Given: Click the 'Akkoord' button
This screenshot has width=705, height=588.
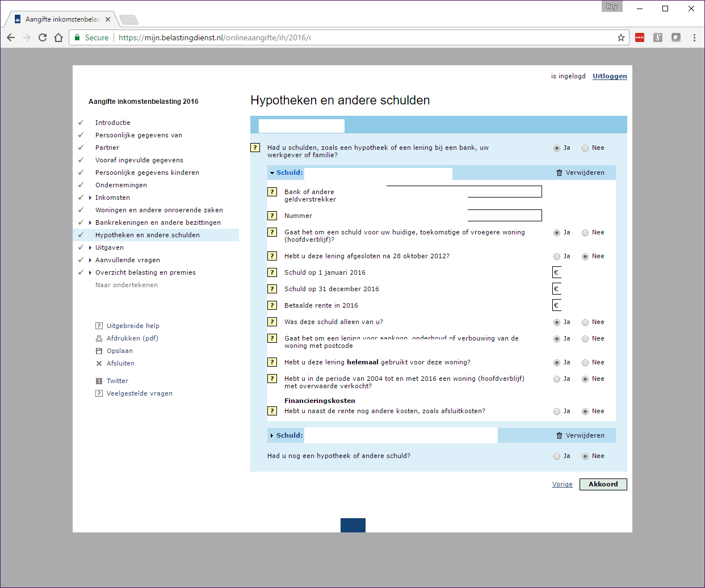Looking at the screenshot, I should [603, 484].
